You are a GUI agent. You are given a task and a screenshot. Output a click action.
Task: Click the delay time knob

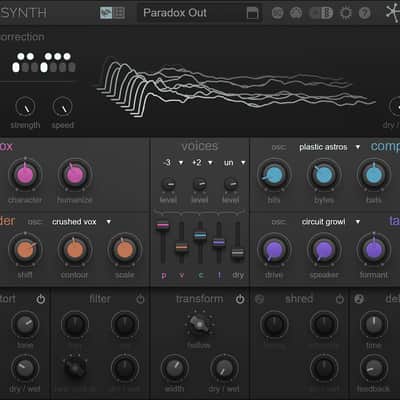(x=374, y=324)
